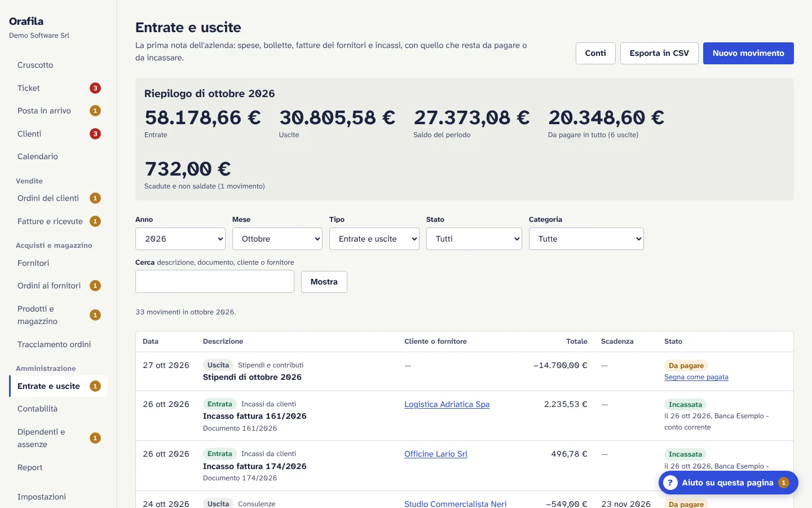The height and width of the screenshot is (508, 812).
Task: Click the Conti button
Action: pyautogui.click(x=595, y=53)
